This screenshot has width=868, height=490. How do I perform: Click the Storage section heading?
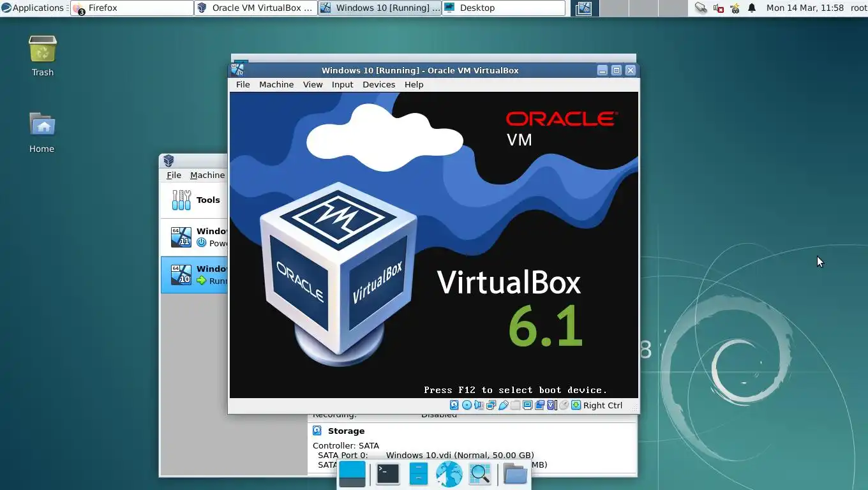[346, 431]
